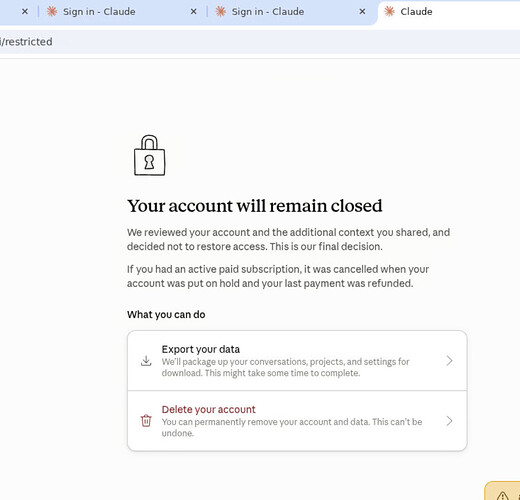Click the Your account will remain closed heading
Image resolution: width=520 pixels, height=500 pixels.
click(255, 206)
